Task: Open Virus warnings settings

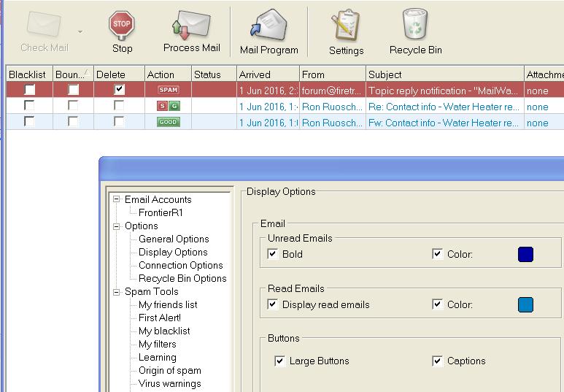Action: tap(170, 384)
